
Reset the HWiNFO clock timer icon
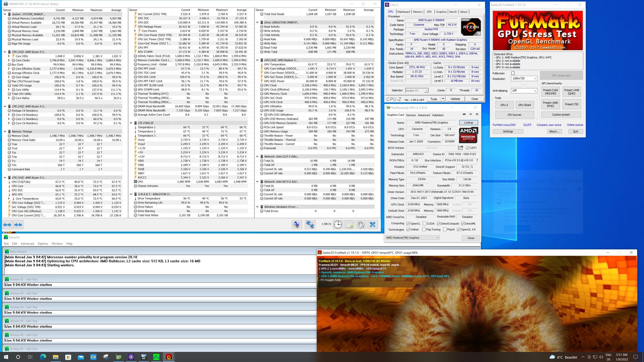point(338,224)
